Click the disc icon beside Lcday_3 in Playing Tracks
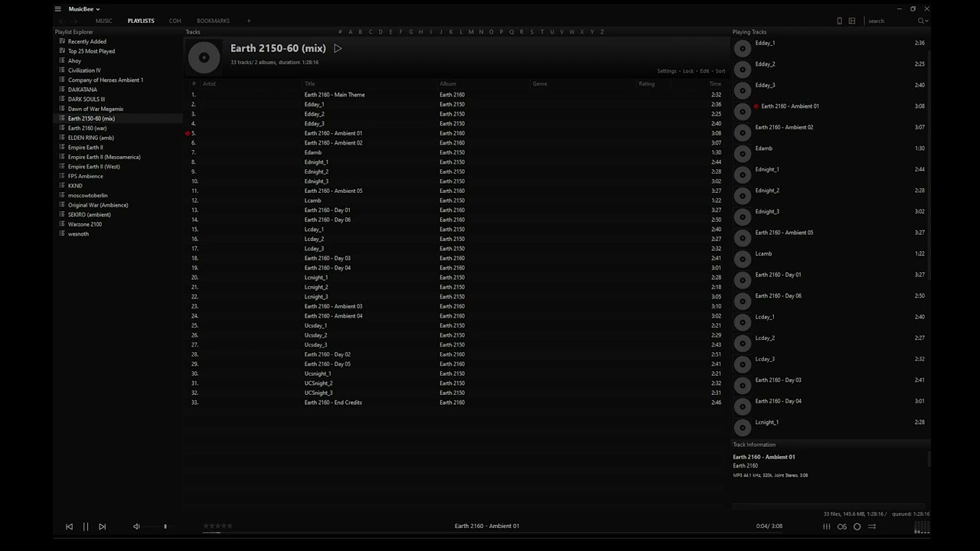980x551 pixels. tap(742, 364)
